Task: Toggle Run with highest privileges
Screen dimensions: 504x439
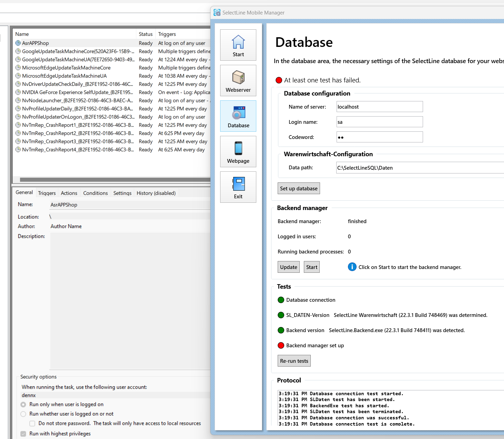Action: [23, 433]
